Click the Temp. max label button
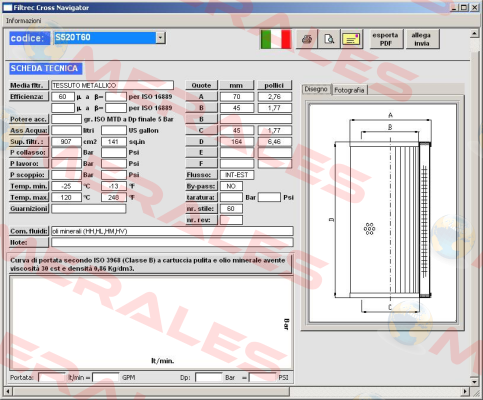This screenshot has width=483, height=400. [x=29, y=197]
